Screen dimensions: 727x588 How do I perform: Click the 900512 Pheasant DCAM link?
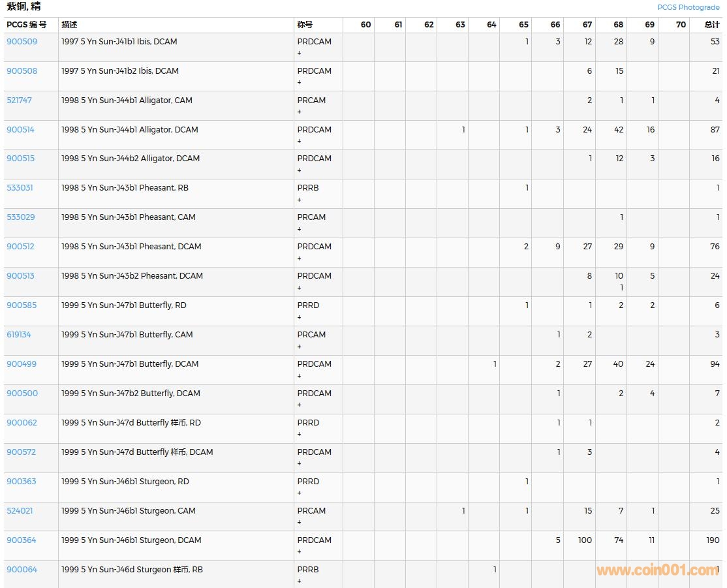(21, 247)
